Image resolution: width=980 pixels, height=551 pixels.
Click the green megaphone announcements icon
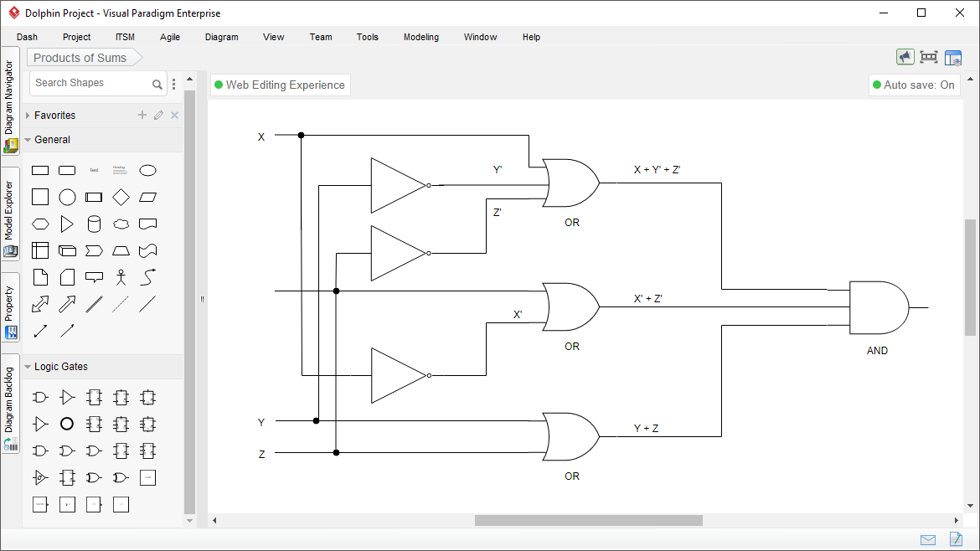coord(905,57)
